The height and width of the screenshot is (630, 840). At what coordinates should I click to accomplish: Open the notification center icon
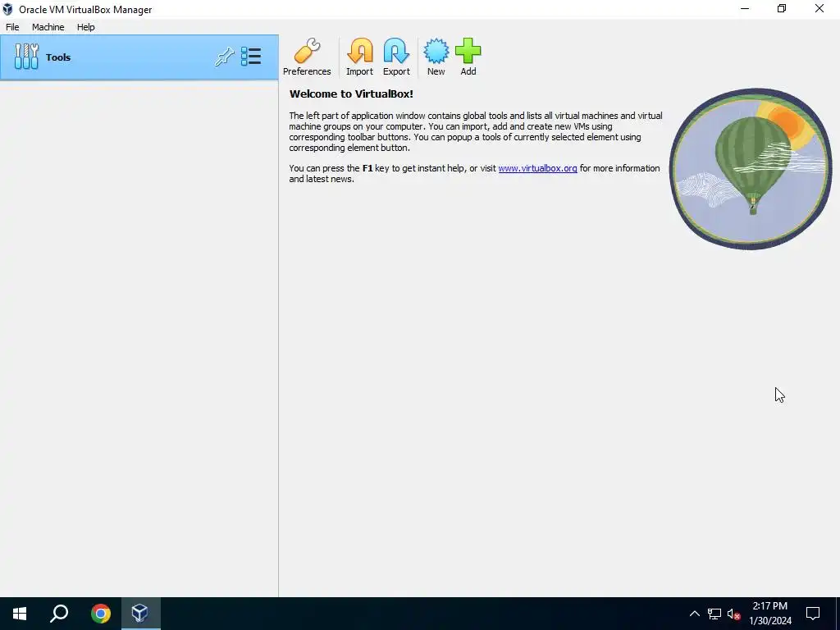coord(813,614)
